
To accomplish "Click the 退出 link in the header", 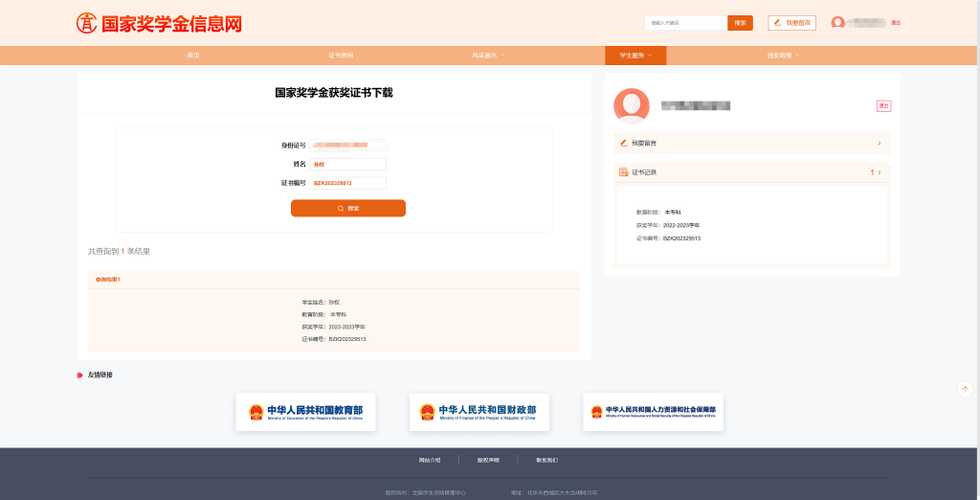I will [896, 23].
